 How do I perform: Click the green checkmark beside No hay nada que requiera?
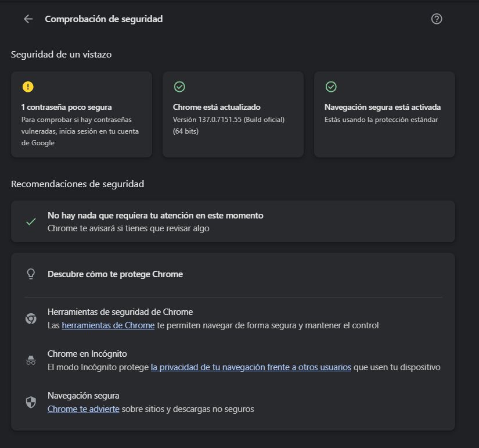pyautogui.click(x=31, y=221)
